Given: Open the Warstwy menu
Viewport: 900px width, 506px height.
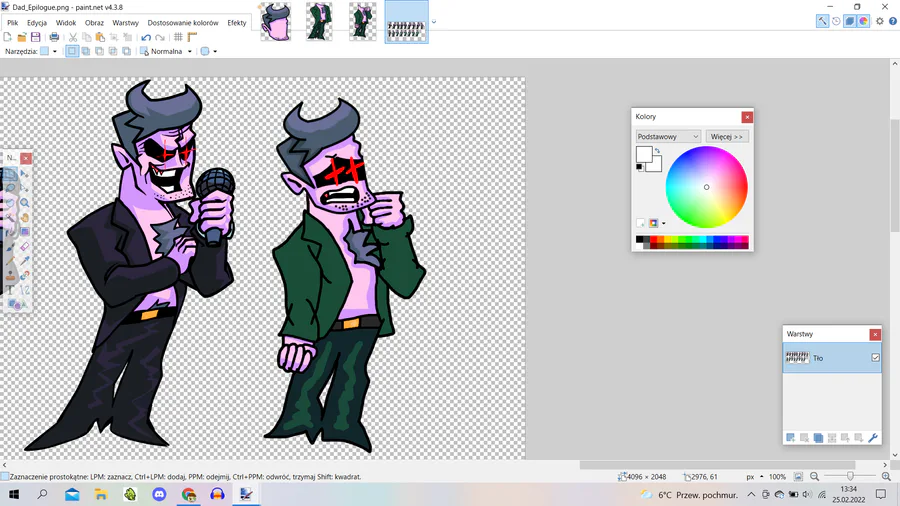Looking at the screenshot, I should click(x=125, y=23).
